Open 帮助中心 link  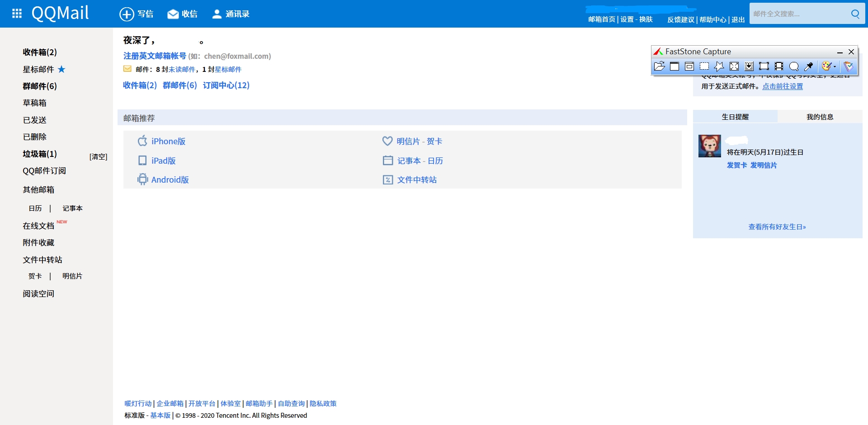[x=713, y=19]
